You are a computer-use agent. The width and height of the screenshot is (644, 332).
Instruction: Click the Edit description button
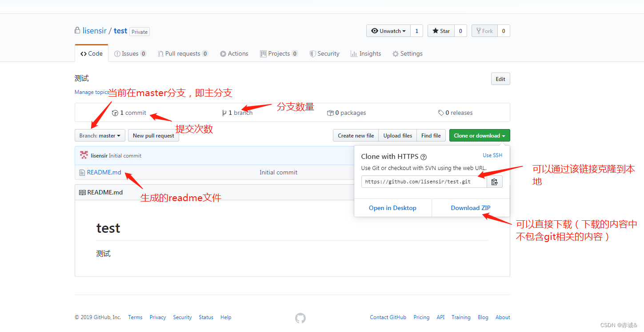click(500, 79)
